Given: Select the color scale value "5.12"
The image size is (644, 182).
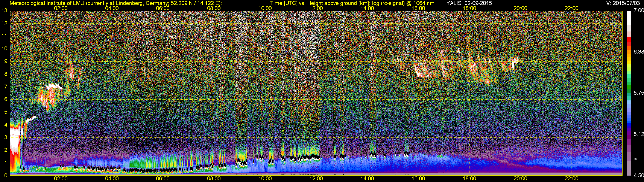Looking at the screenshot, I should click(638, 134).
